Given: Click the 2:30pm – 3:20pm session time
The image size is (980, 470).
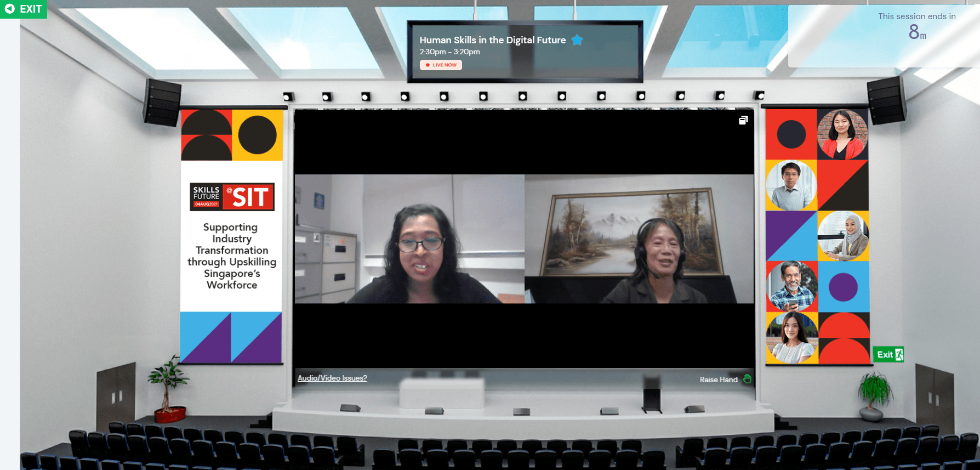Looking at the screenshot, I should pos(449,52).
